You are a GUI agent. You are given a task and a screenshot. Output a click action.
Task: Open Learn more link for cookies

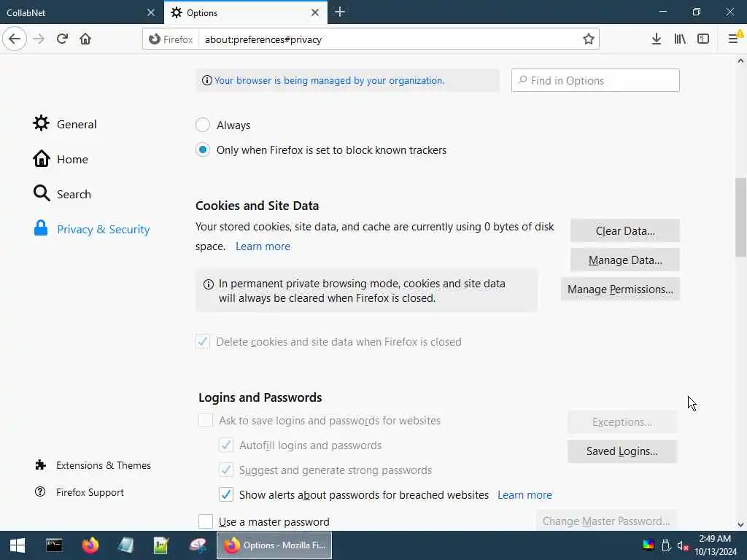pyautogui.click(x=263, y=246)
